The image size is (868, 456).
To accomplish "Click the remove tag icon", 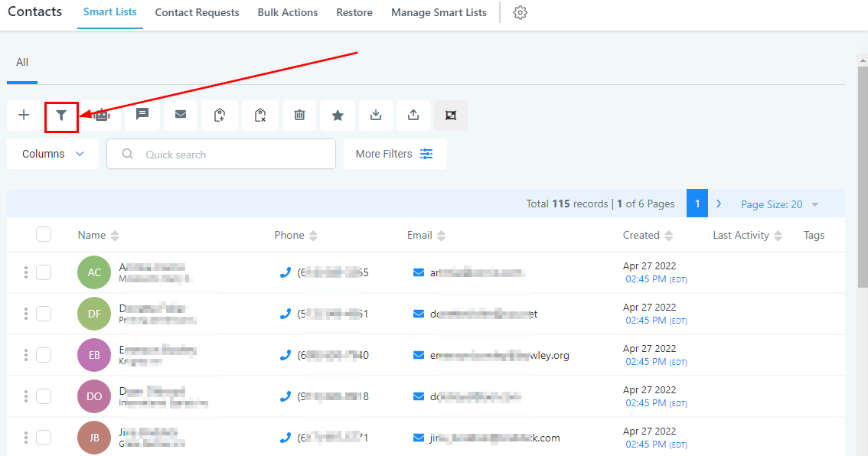I will [260, 116].
